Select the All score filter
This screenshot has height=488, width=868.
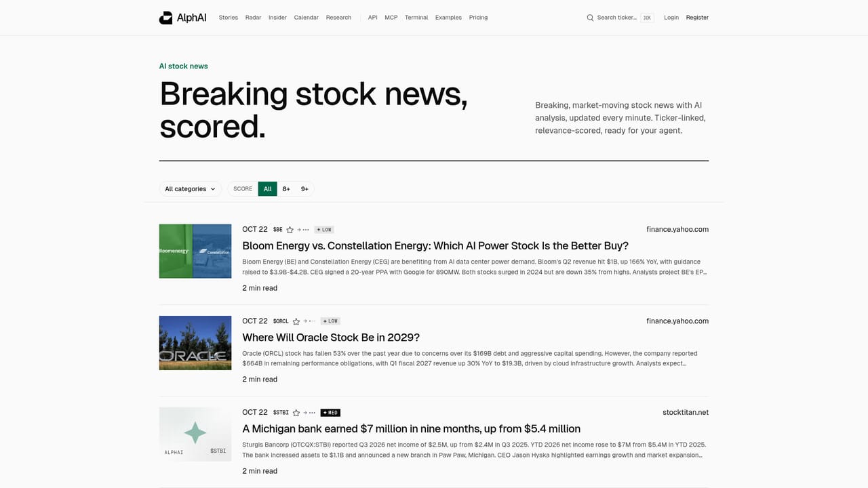[268, 189]
